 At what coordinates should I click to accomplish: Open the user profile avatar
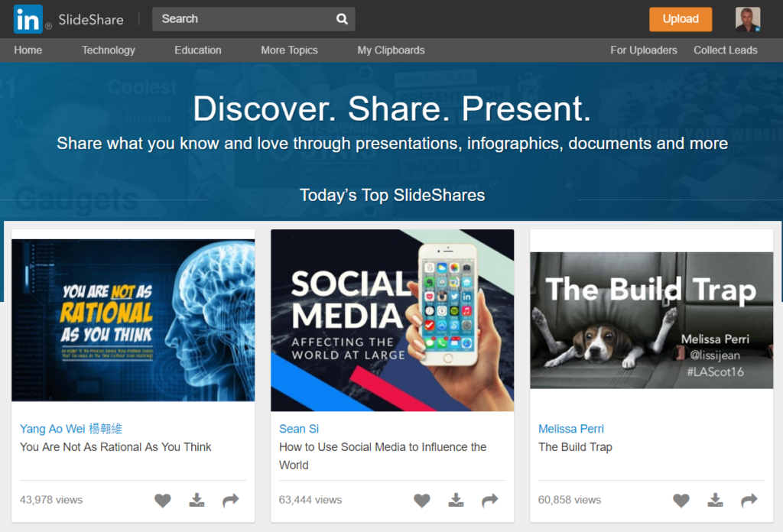point(748,19)
